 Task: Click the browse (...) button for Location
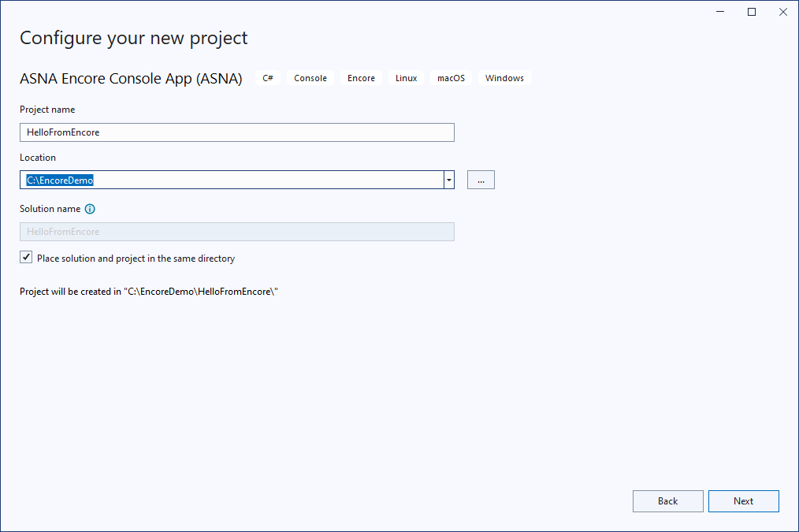coord(481,180)
